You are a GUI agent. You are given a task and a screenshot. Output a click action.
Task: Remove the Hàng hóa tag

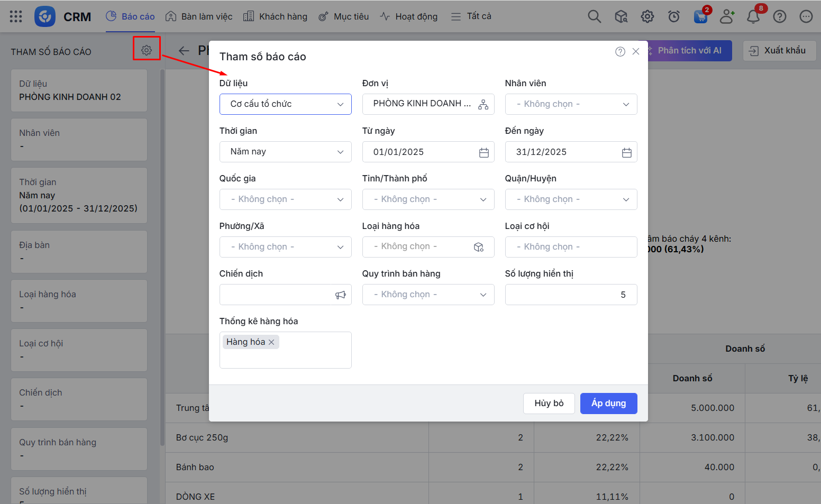click(271, 342)
